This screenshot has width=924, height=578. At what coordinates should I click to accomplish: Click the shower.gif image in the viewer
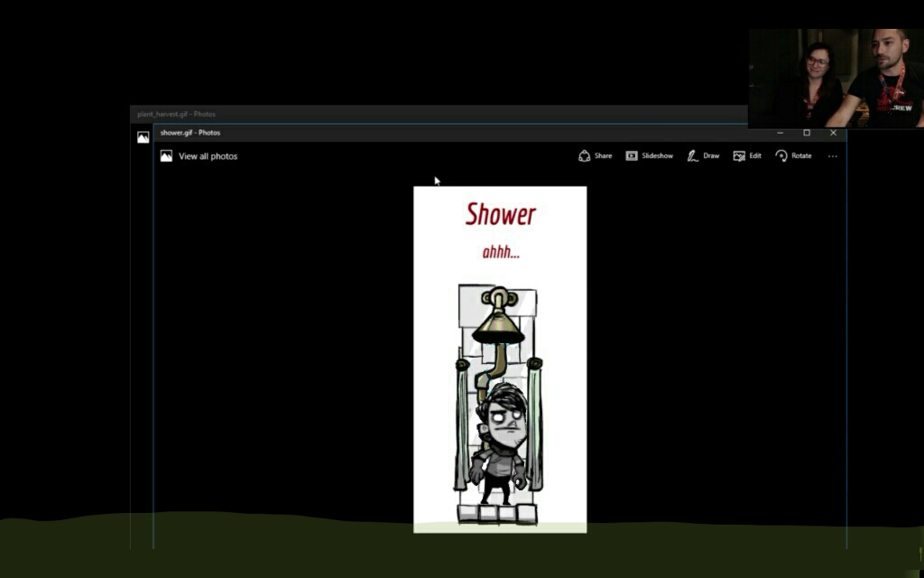coord(500,359)
